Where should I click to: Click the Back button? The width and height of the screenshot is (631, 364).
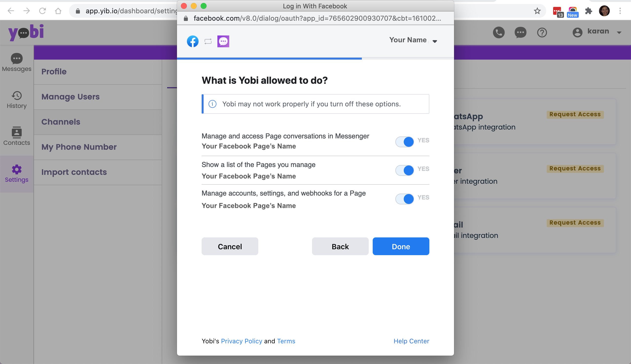tap(340, 246)
